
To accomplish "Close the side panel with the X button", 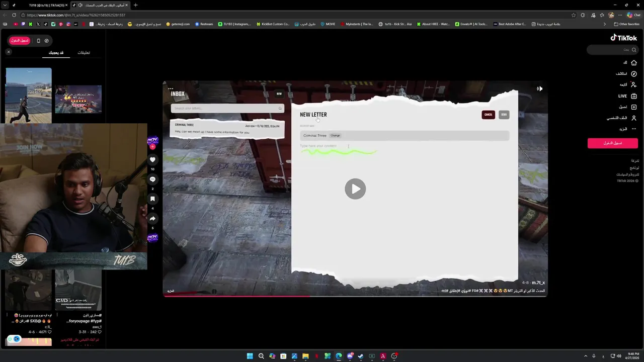I will click(9, 52).
